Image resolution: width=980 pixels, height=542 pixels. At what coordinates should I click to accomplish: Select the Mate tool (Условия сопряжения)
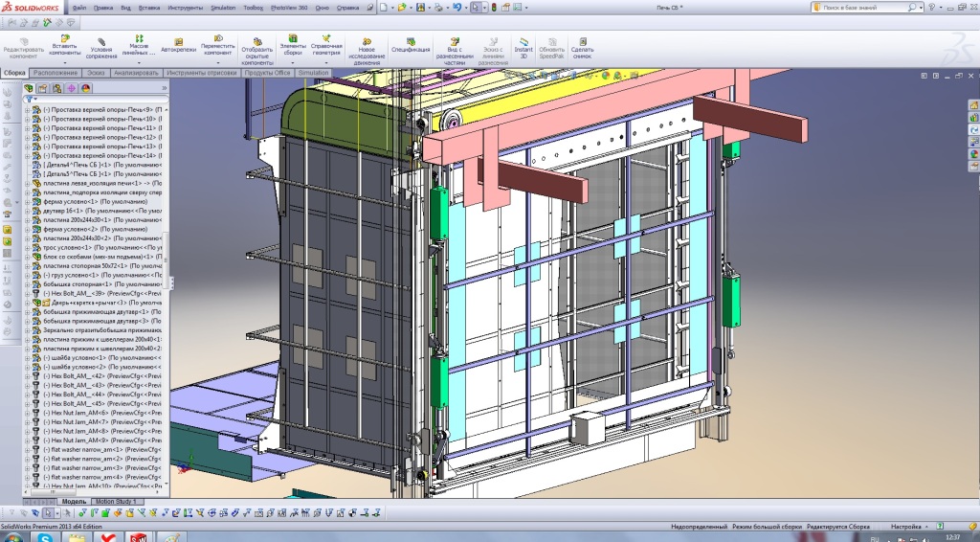[x=101, y=44]
